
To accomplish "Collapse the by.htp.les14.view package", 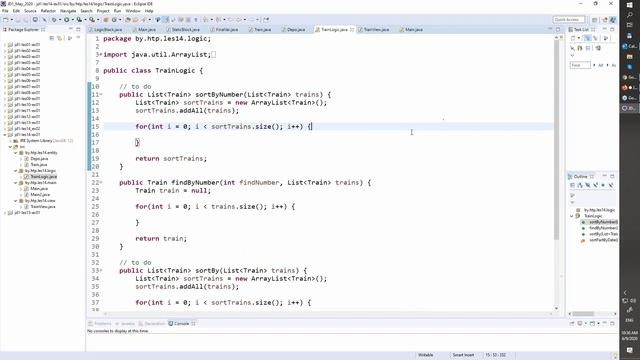I will (16, 201).
